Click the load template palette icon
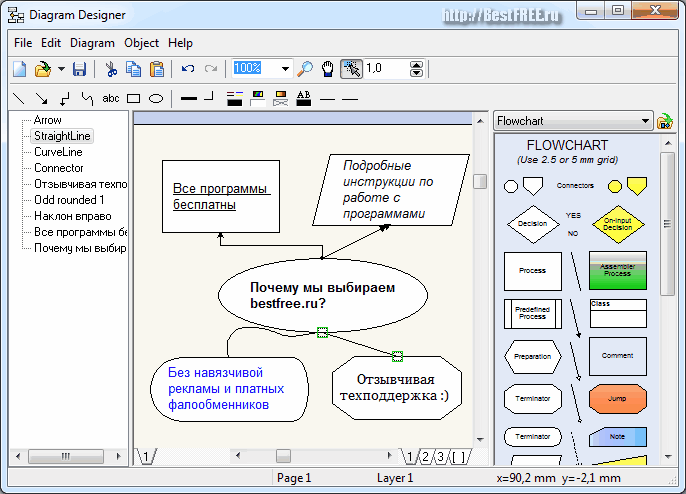 [x=665, y=121]
